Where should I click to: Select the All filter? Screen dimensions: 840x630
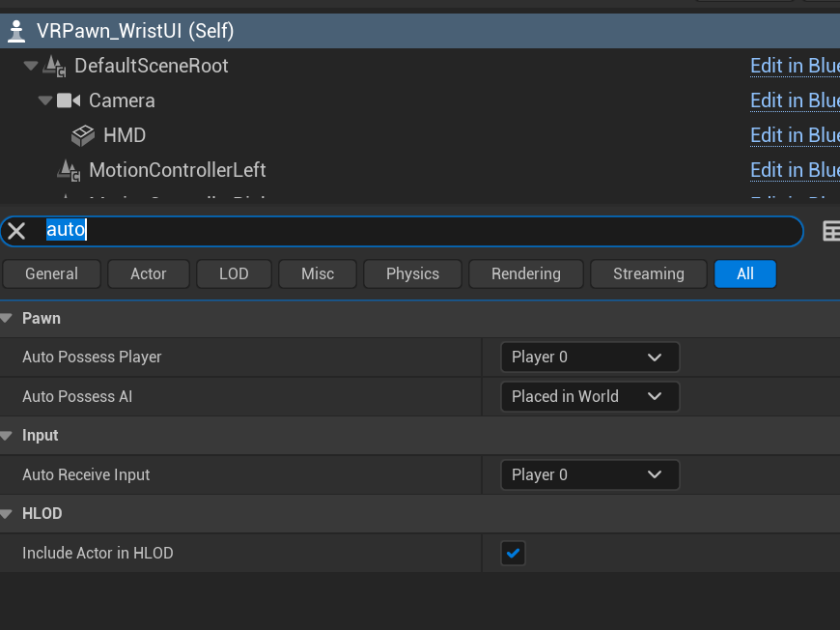(x=745, y=274)
